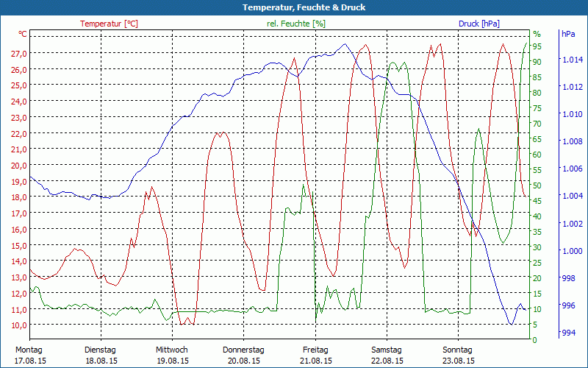Select the 'Mittwoch' day label
588x368 pixels.
pyautogui.click(x=172, y=350)
